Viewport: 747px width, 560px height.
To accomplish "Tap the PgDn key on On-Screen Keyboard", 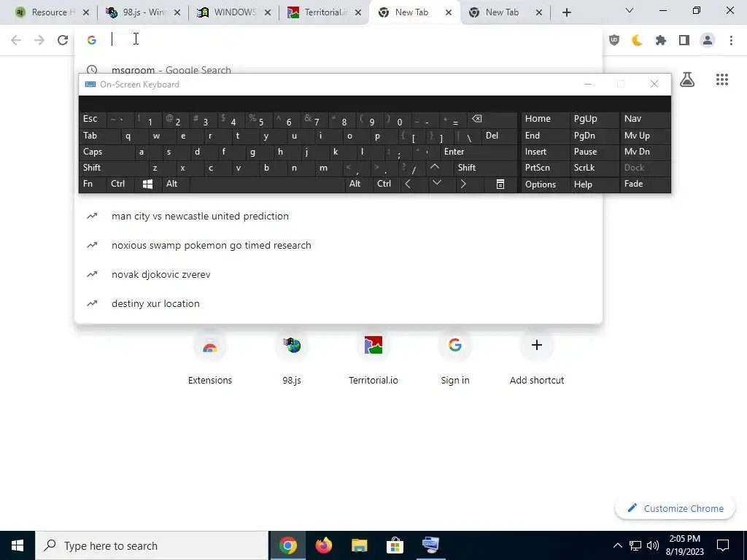I will [594, 136].
